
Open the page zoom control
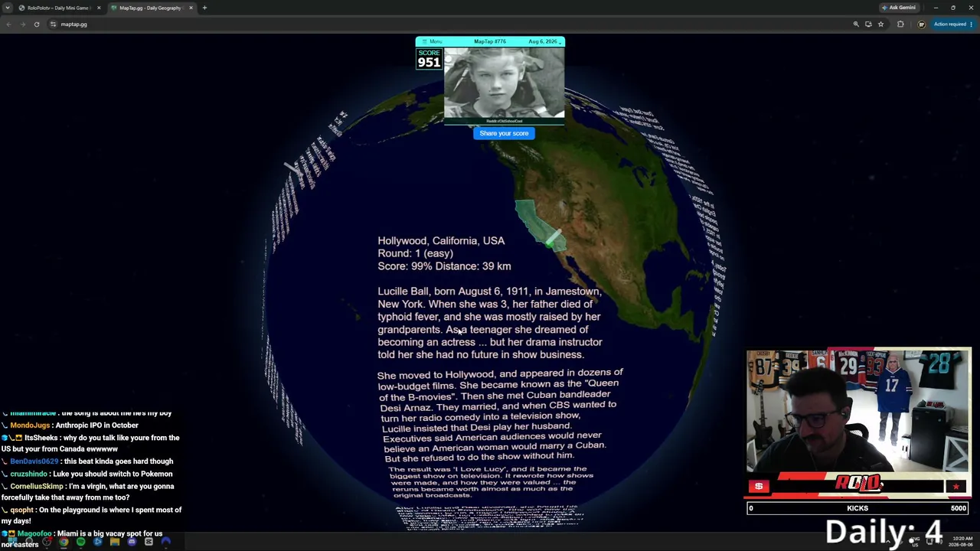(856, 24)
